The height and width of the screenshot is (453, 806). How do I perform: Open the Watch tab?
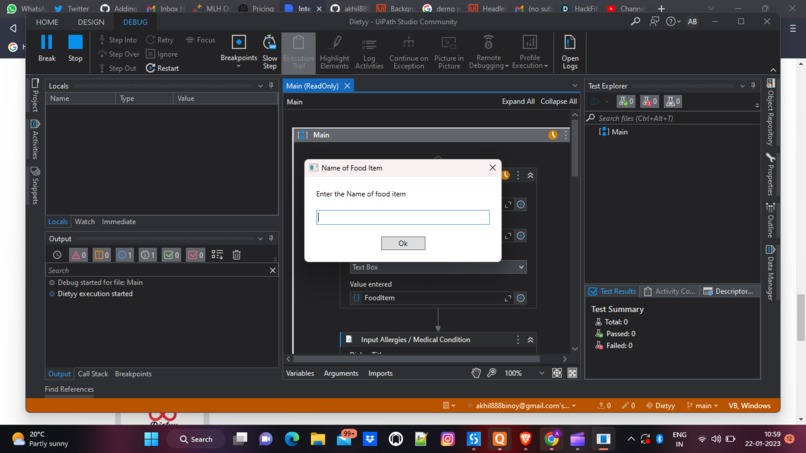(85, 222)
